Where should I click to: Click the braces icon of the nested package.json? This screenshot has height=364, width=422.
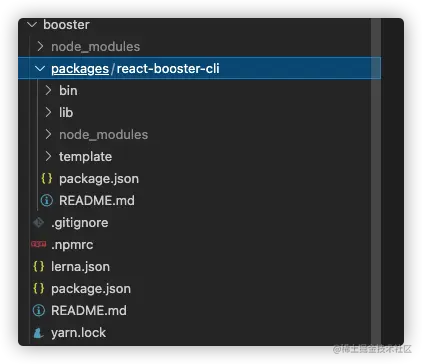pyautogui.click(x=47, y=178)
